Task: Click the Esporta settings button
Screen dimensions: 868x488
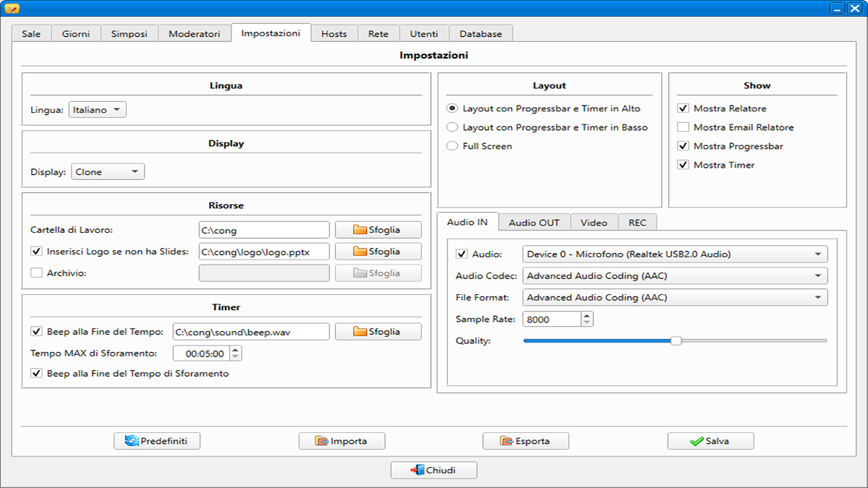Action: tap(526, 441)
